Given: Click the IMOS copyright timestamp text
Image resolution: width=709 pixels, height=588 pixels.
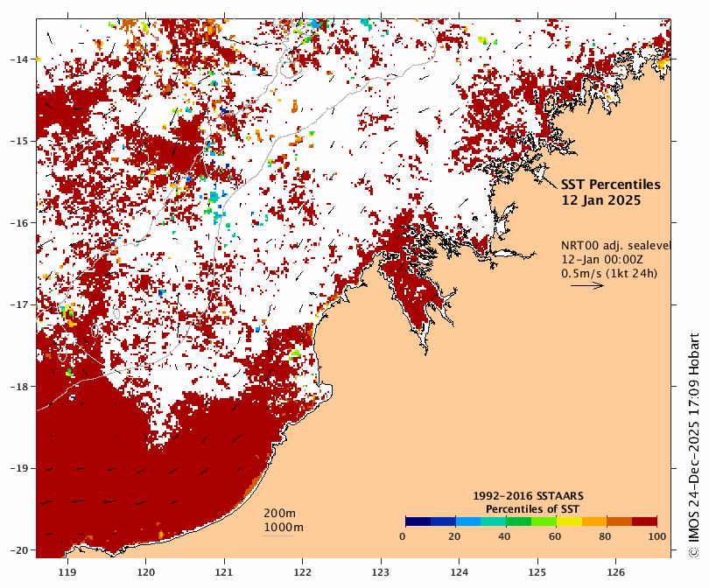Looking at the screenshot, I should [x=693, y=445].
